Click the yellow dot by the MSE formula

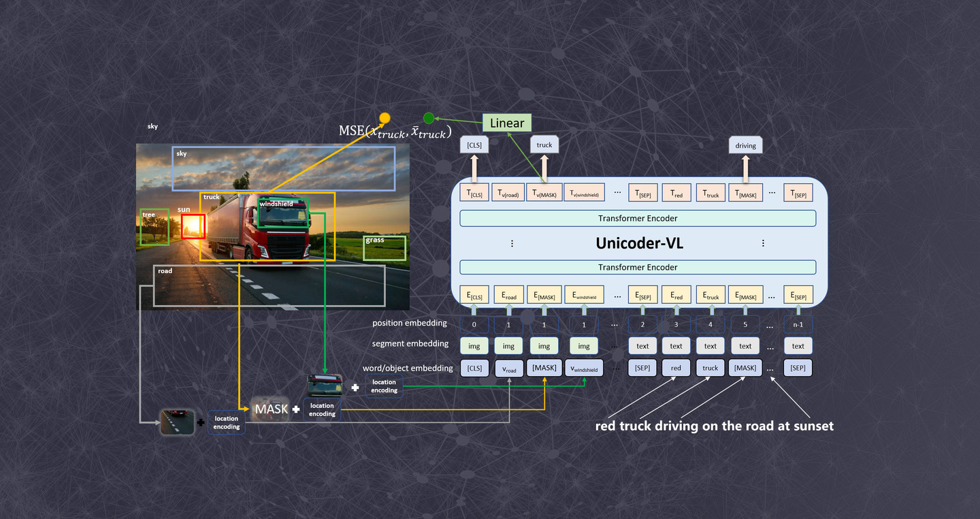tap(385, 118)
